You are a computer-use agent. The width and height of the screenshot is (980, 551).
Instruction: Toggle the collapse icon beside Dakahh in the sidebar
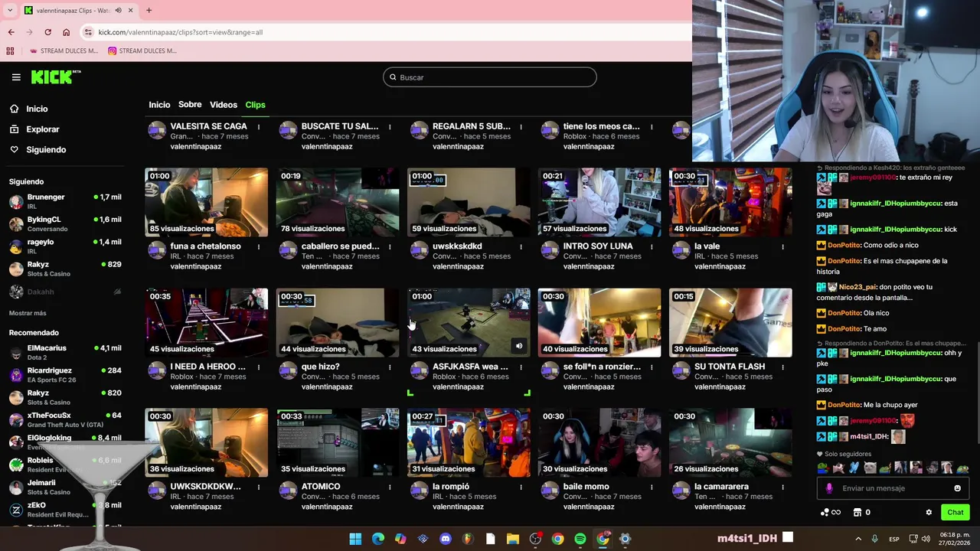(x=117, y=292)
